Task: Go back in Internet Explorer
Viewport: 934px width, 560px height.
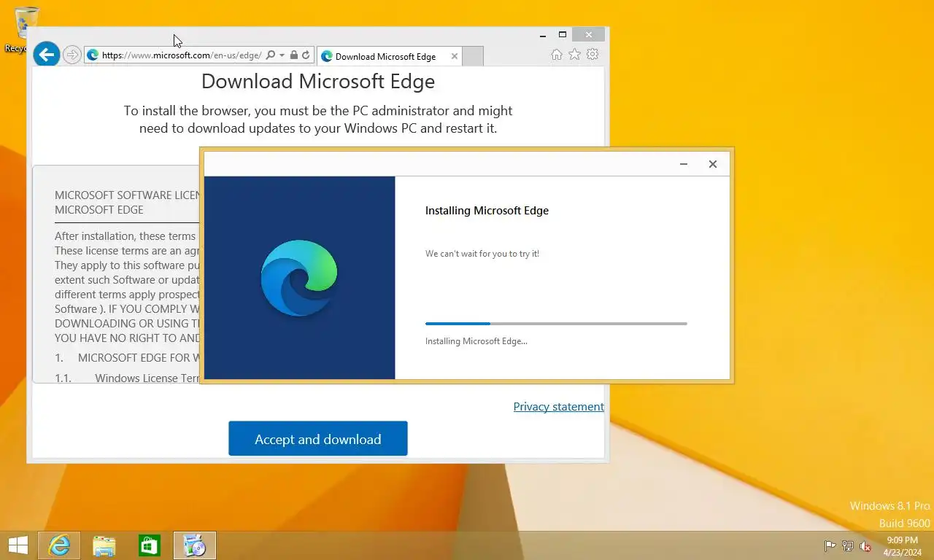Action: click(x=46, y=54)
